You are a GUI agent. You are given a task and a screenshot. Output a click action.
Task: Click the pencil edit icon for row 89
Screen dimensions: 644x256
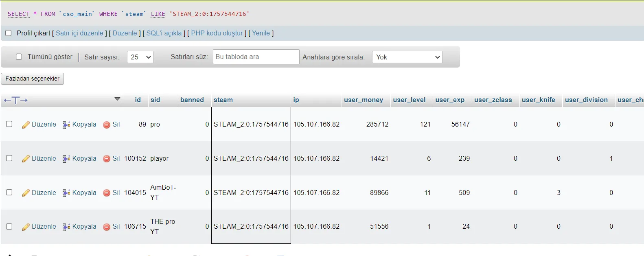point(26,125)
